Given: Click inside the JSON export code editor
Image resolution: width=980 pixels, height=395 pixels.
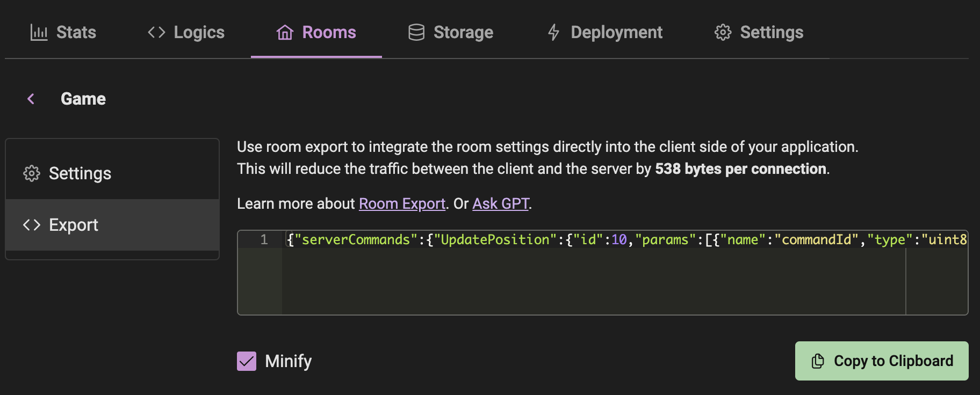Looking at the screenshot, I should point(602,273).
